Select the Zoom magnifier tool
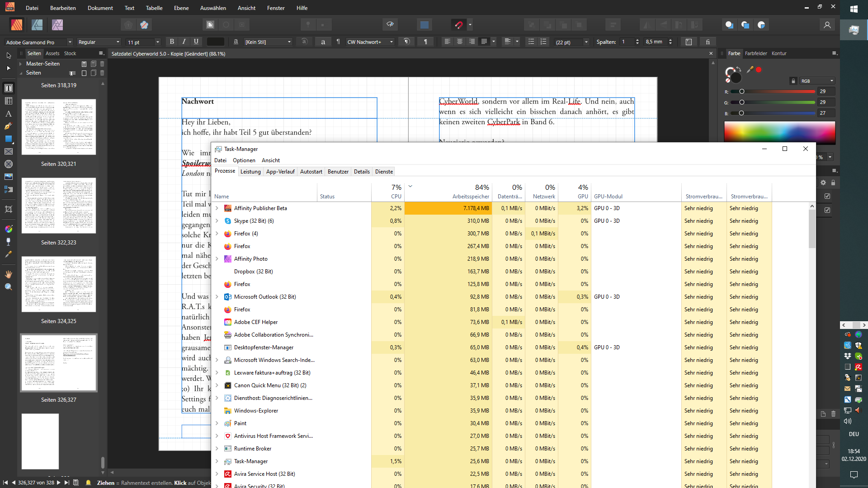 pos(8,287)
